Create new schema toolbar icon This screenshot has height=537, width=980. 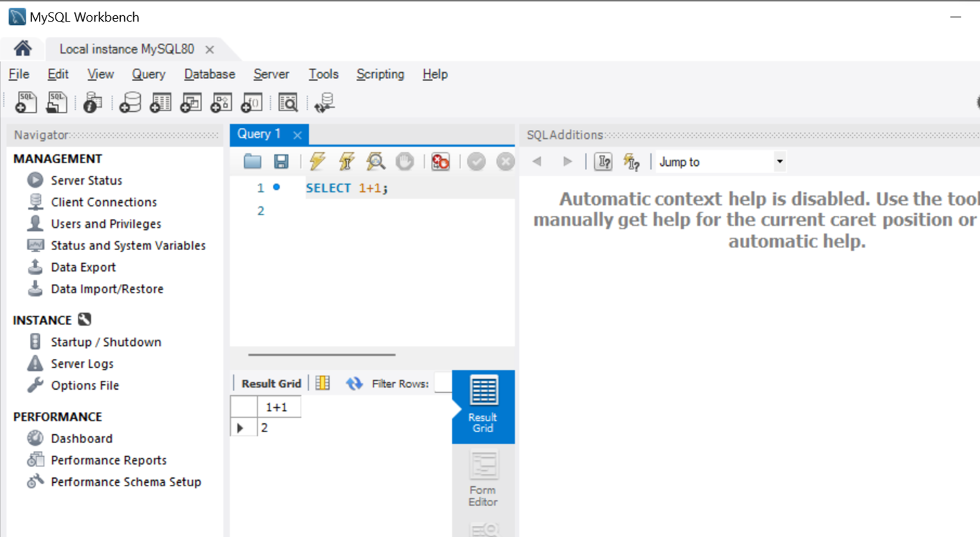[130, 102]
